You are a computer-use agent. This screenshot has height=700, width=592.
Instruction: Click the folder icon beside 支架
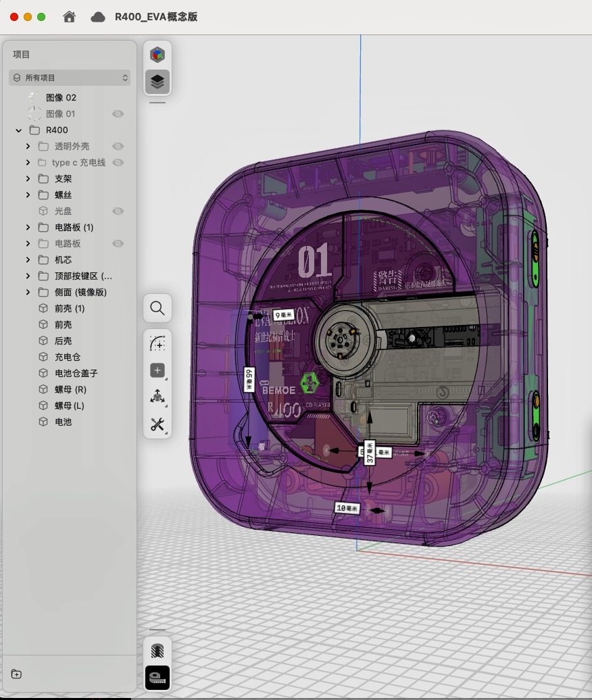[43, 178]
